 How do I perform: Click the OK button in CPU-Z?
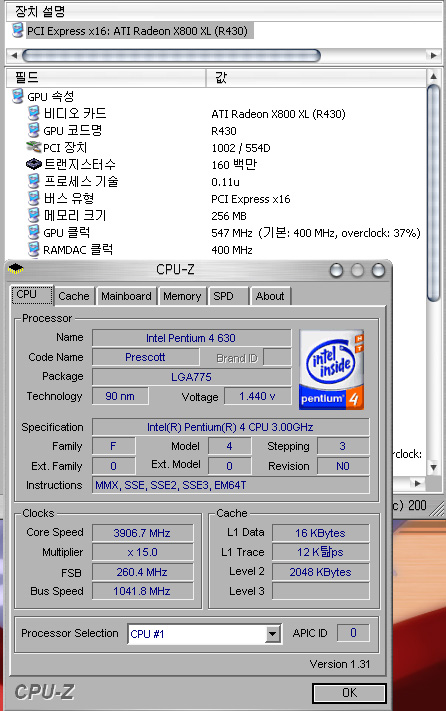349,693
